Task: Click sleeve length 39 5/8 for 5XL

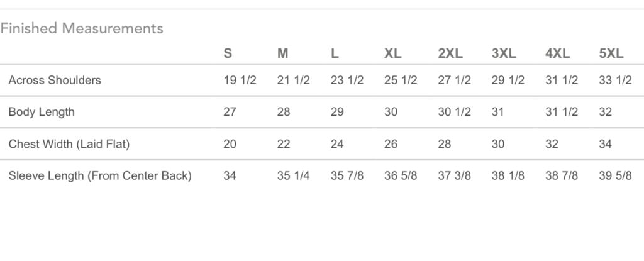Action: (x=616, y=176)
